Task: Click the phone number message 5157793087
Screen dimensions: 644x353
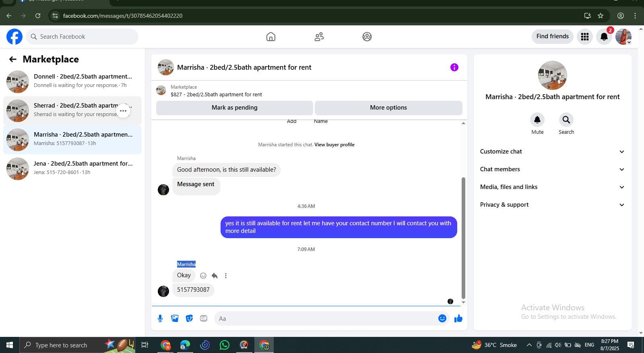Action: coord(193,290)
